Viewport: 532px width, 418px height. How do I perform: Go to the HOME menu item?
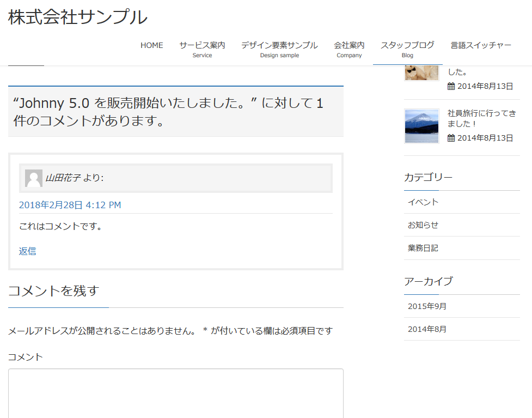(x=152, y=45)
